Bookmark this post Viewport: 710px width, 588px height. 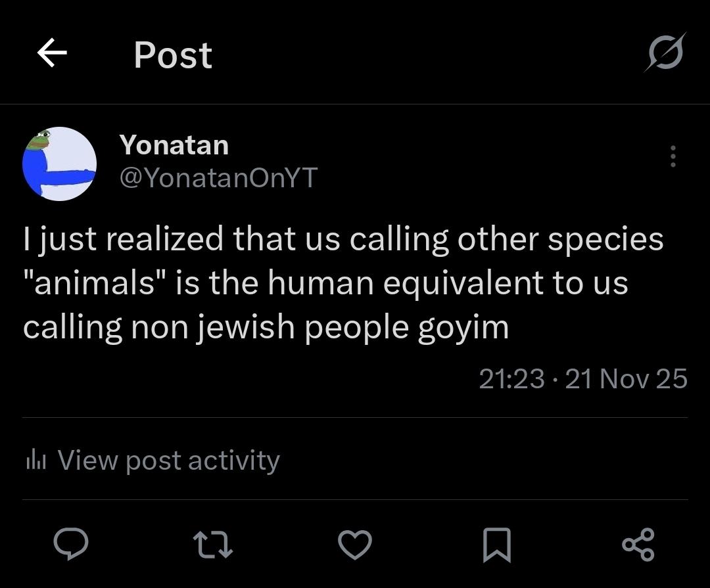point(497,545)
